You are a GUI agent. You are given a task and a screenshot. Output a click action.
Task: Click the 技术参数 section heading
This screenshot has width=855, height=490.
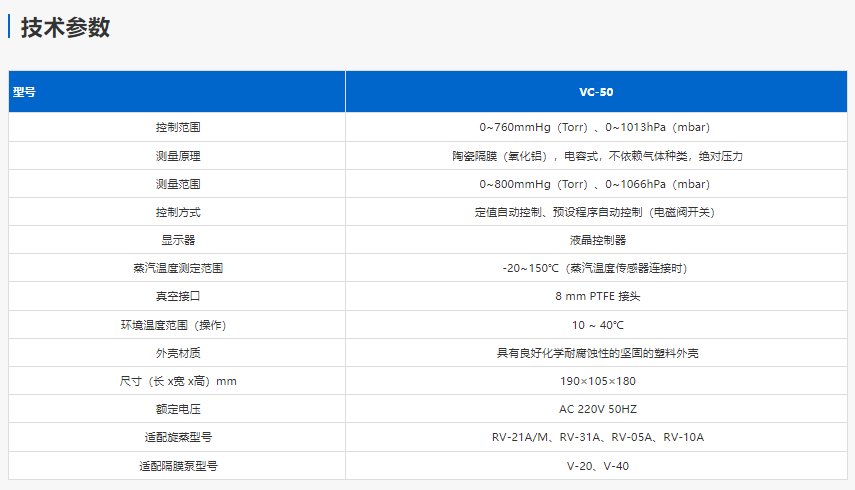pos(65,28)
